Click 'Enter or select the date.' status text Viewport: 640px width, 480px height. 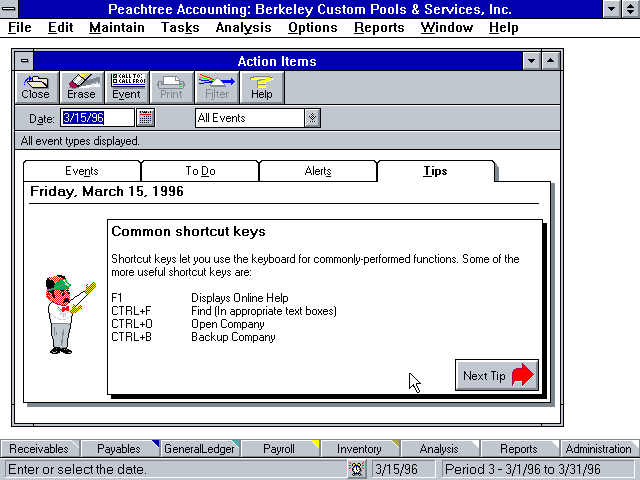[x=77, y=469]
